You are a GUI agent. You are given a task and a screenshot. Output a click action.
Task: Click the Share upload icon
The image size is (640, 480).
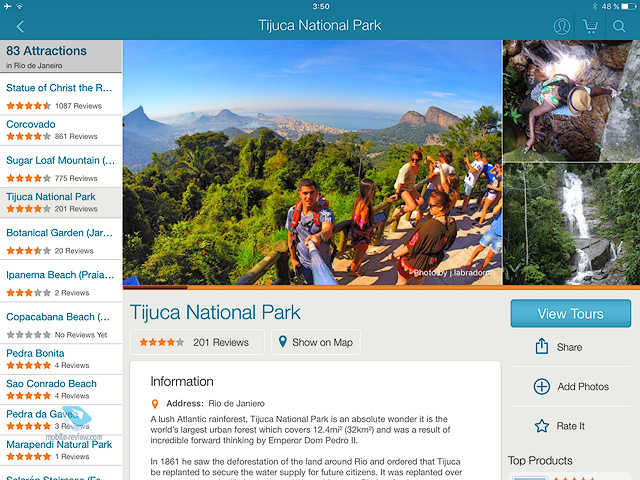(x=542, y=346)
